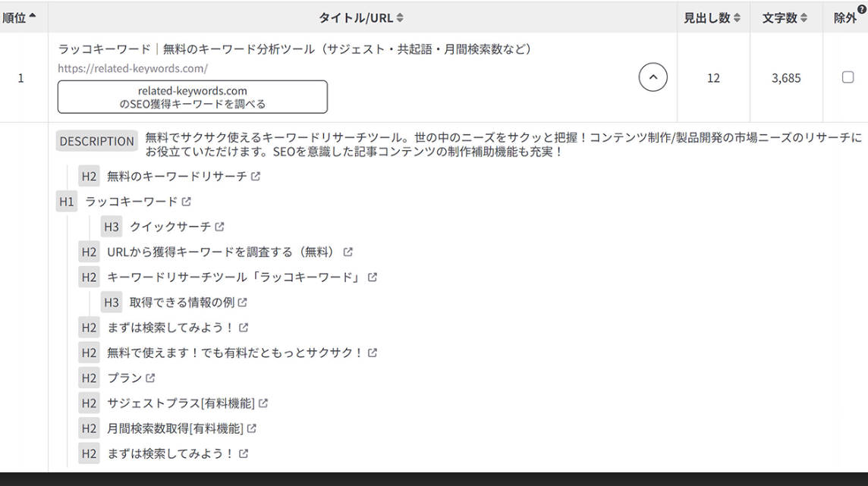The width and height of the screenshot is (868, 486).
Task: Open external link icon beside クイックサーチ
Action: (219, 227)
